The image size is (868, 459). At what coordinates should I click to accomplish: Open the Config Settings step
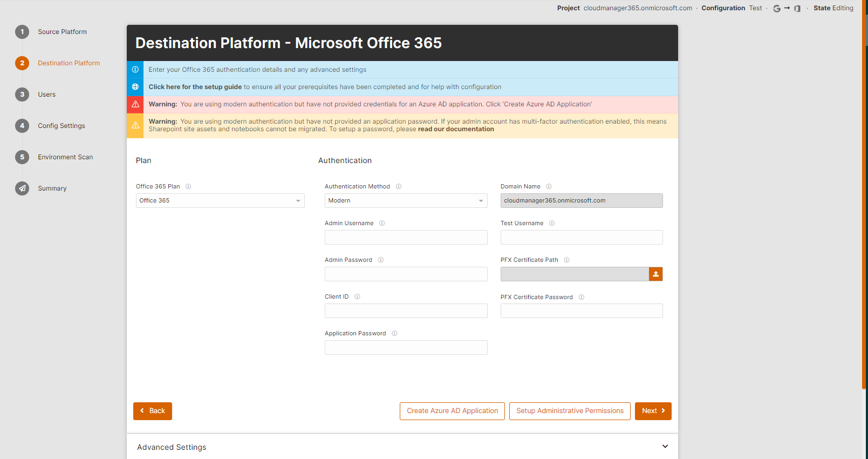click(61, 126)
